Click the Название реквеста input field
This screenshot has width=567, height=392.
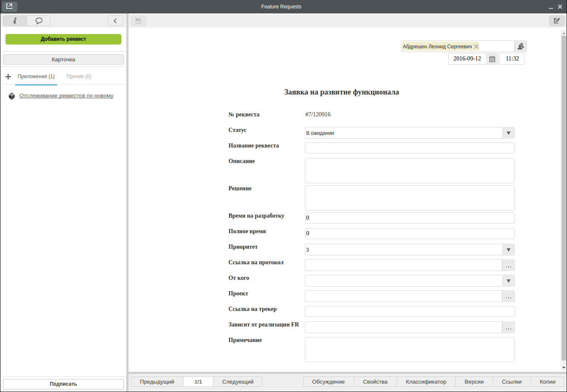point(410,148)
